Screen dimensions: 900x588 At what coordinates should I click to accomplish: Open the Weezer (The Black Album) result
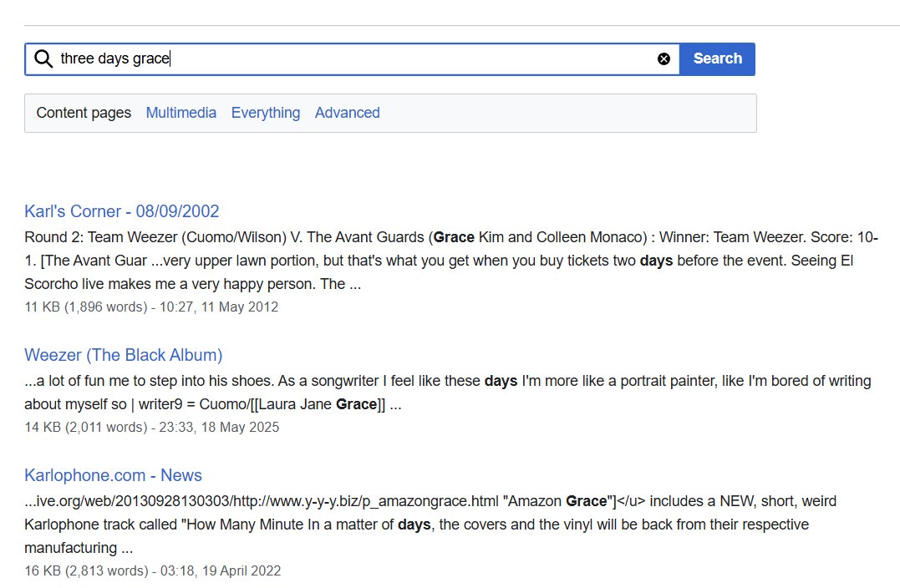(124, 355)
